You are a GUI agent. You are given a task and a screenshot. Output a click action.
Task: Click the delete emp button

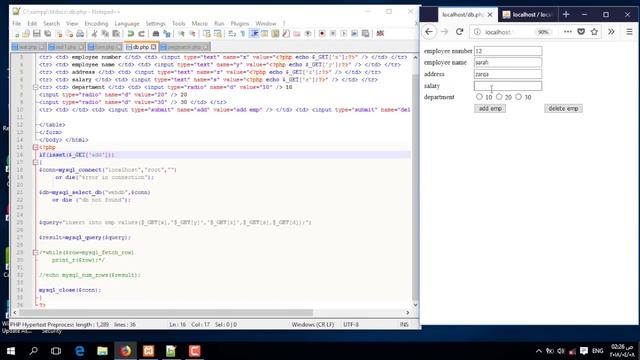tap(563, 109)
